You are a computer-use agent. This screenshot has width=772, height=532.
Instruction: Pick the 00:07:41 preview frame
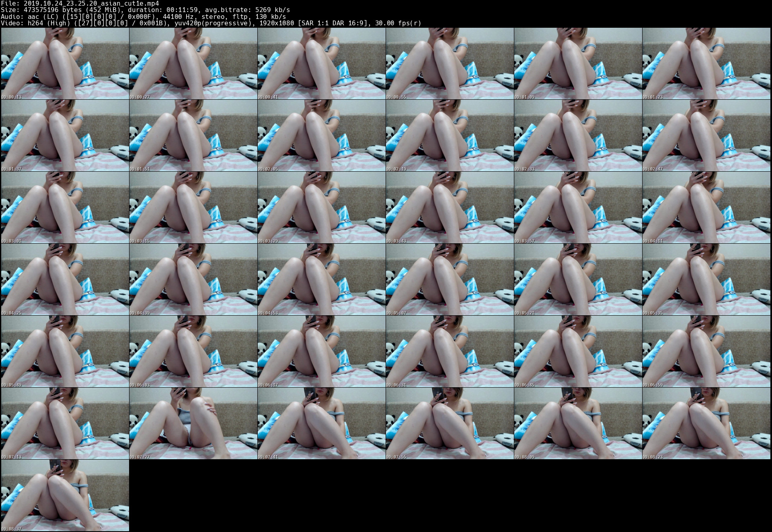321,423
